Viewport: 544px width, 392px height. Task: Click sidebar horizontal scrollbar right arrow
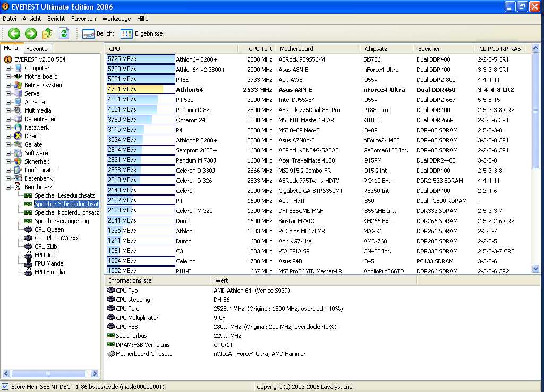coord(95,373)
